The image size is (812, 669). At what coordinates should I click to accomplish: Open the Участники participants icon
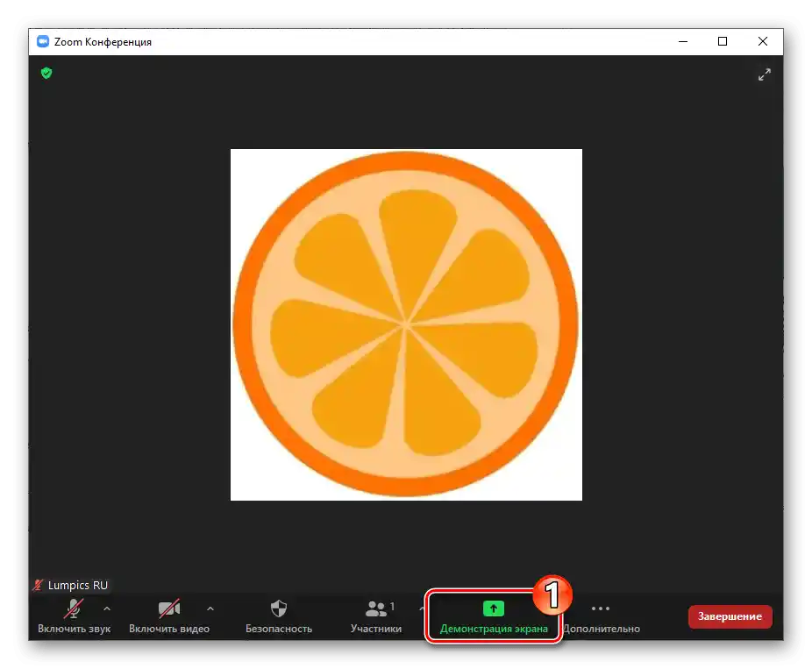coord(376,608)
